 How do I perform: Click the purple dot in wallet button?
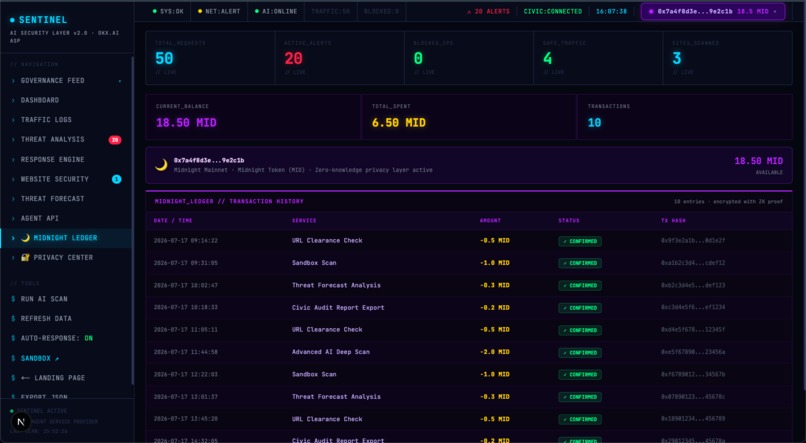651,11
